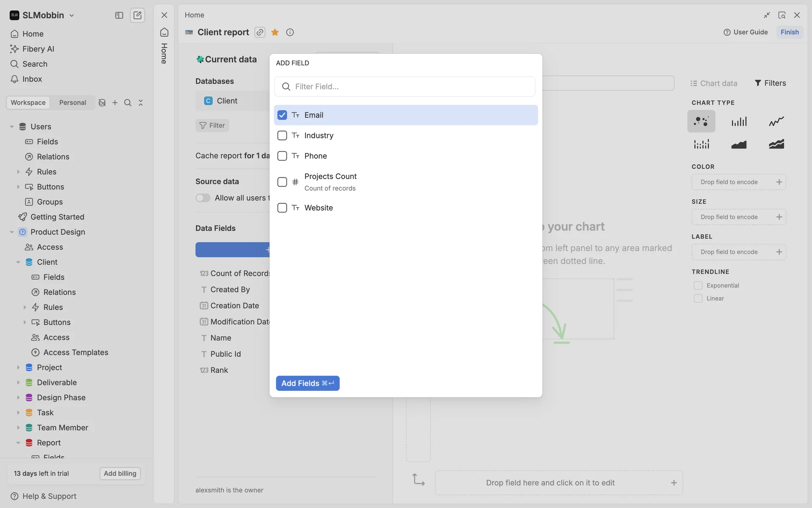Viewport: 812px width, 508px height.
Task: Open the Chart data tab
Action: (x=713, y=83)
